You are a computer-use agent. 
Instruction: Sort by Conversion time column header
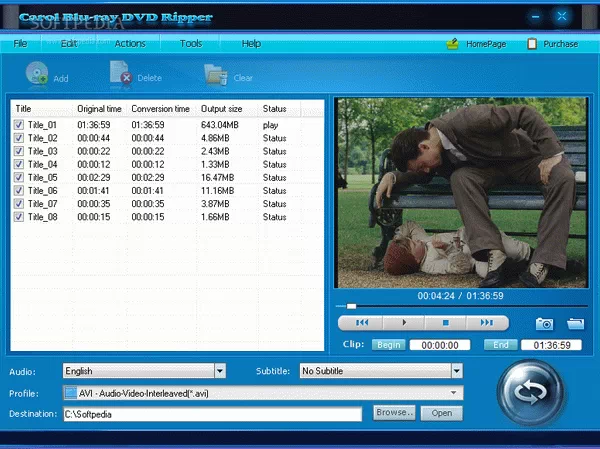pos(161,109)
